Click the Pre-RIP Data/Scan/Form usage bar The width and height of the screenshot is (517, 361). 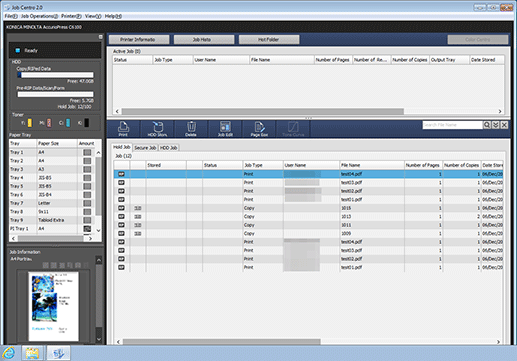pos(56,94)
